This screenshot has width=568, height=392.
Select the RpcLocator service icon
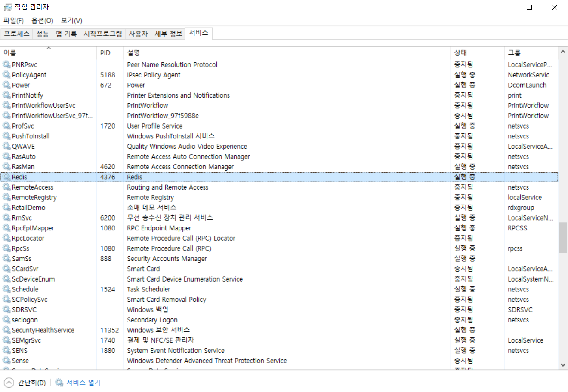(6, 238)
